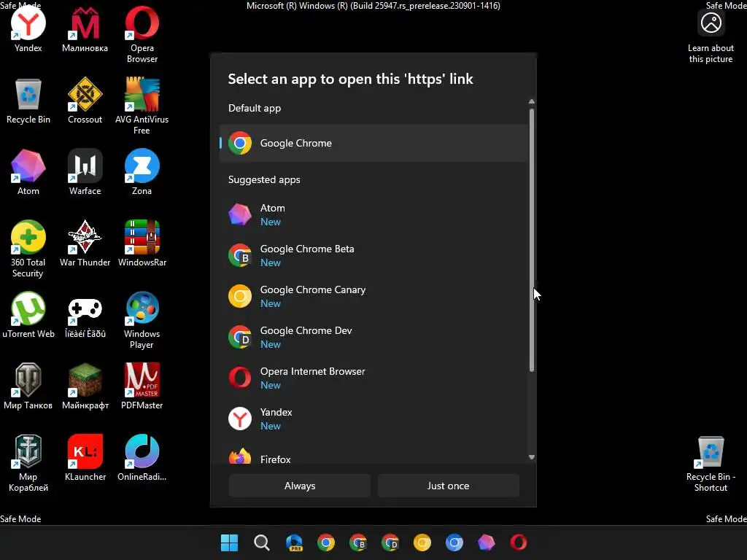
Task: Open taskbar Search
Action: pyautogui.click(x=262, y=542)
